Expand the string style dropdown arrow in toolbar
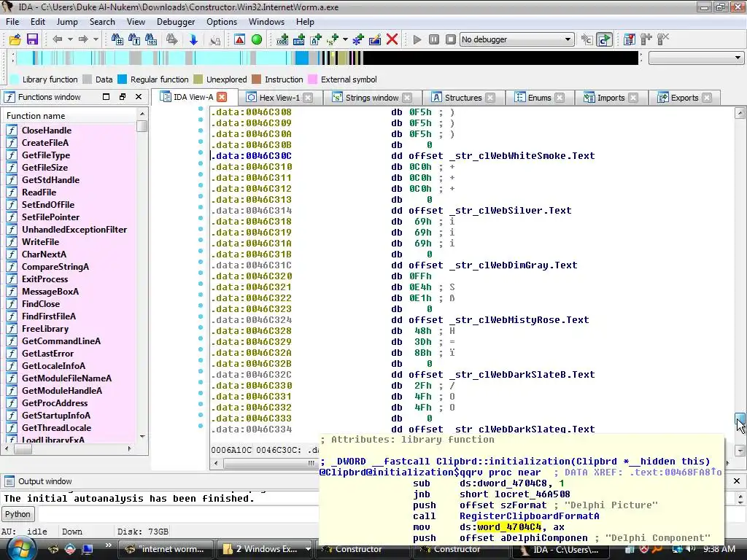This screenshot has height=560, width=747. (345, 39)
